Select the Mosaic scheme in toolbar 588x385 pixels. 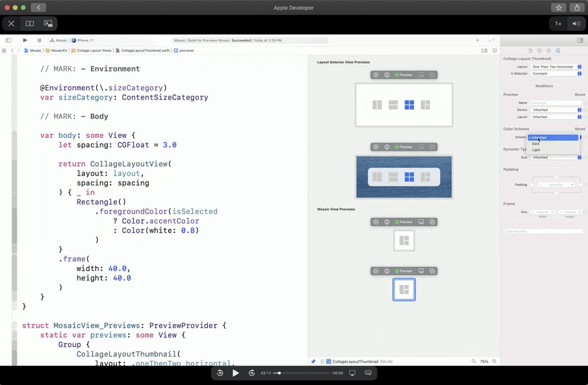(x=59, y=40)
